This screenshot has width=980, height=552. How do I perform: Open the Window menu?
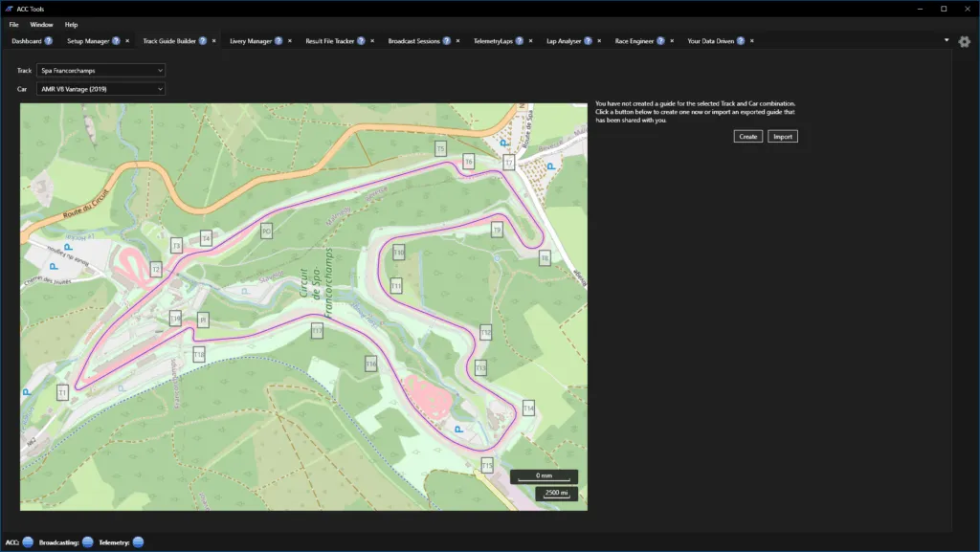[41, 25]
